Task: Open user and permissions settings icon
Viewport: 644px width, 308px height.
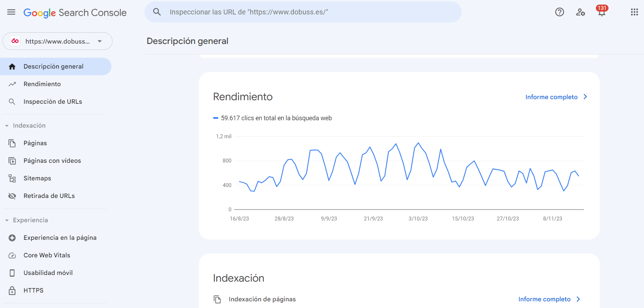Action: pyautogui.click(x=580, y=12)
